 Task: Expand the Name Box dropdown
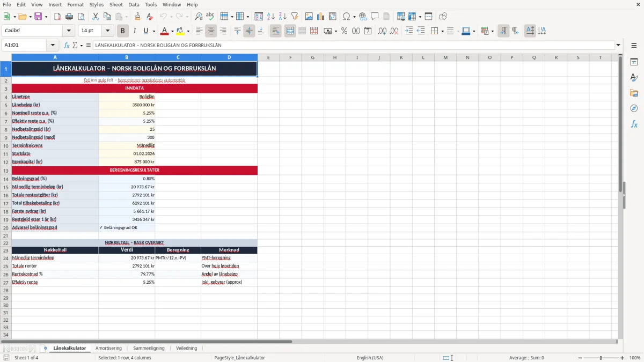point(53,45)
